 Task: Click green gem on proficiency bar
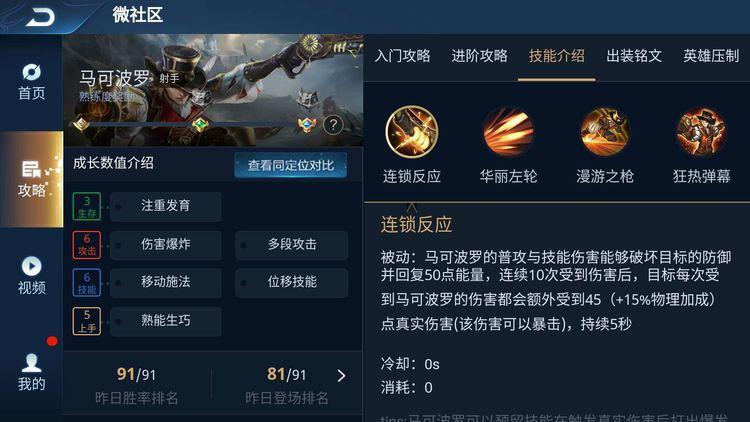200,124
